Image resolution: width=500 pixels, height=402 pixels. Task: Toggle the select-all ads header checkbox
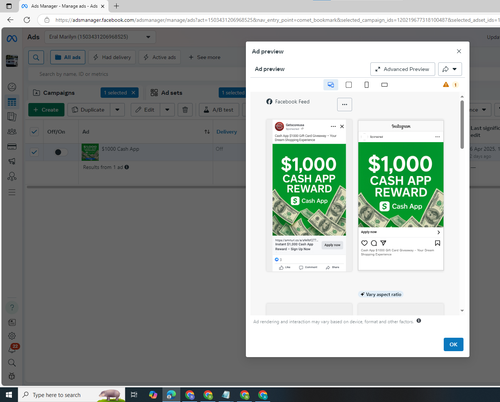coord(34,132)
